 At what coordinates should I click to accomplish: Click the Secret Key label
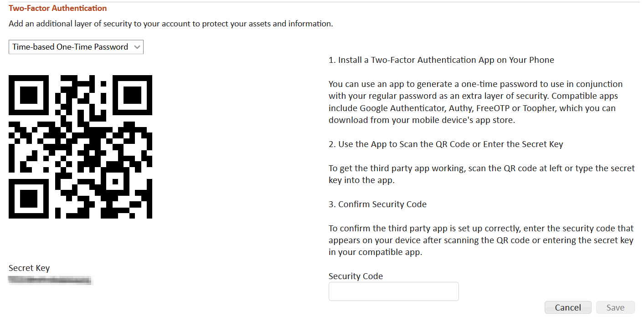coord(29,268)
